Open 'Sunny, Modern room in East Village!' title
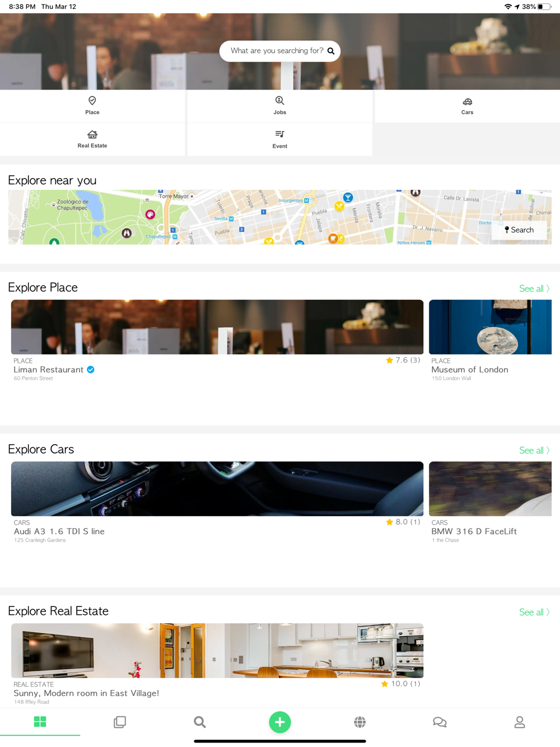Screen dimensions: 560x747 [x=86, y=693]
